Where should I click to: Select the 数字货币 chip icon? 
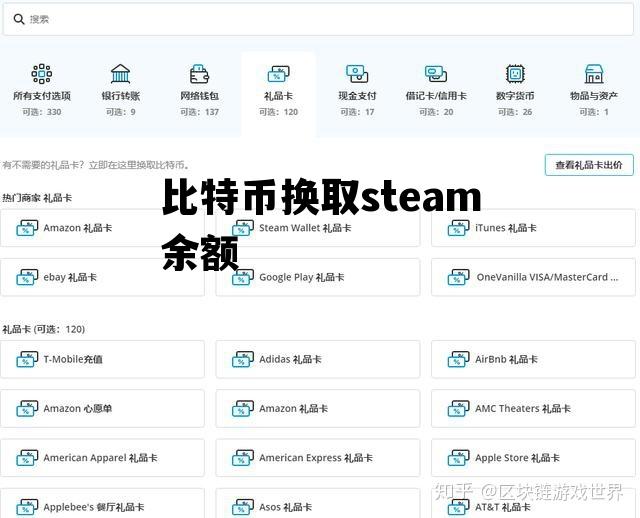[515, 74]
